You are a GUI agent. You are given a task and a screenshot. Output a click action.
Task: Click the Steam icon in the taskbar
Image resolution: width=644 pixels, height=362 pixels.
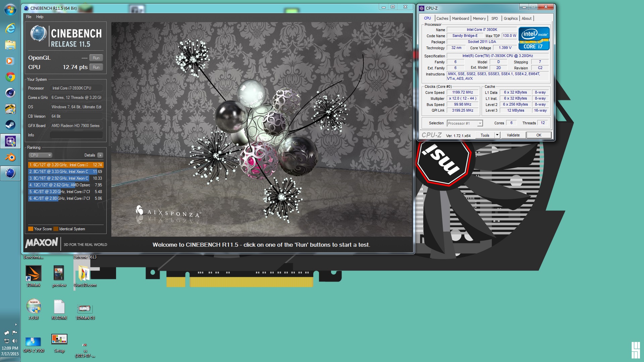(10, 125)
